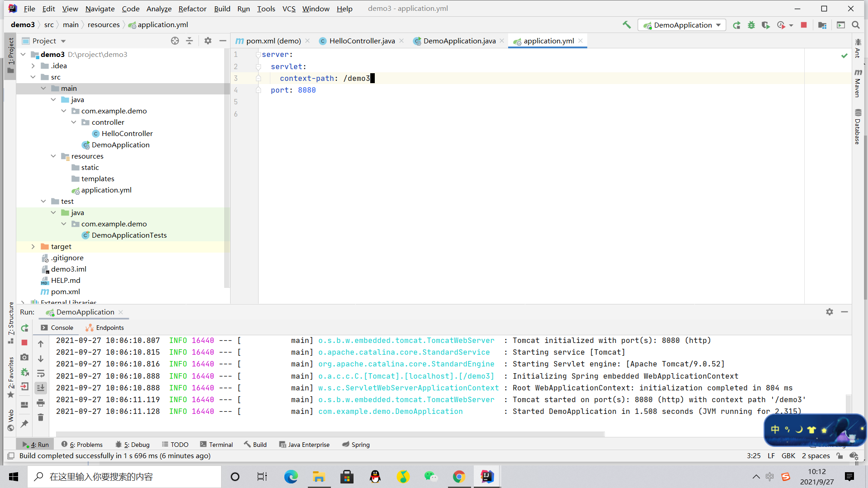Switch to HelloController.java editor tab
This screenshot has height=488, width=868.
[362, 41]
